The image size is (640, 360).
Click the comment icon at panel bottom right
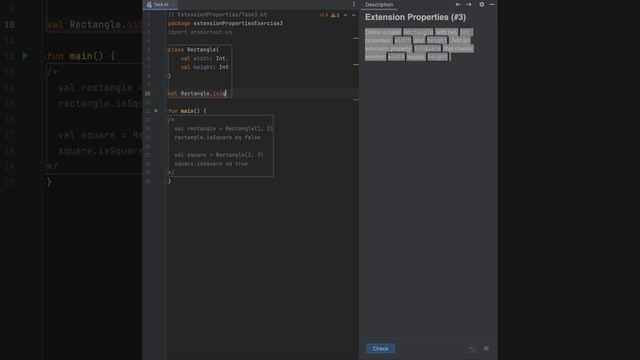(x=486, y=349)
